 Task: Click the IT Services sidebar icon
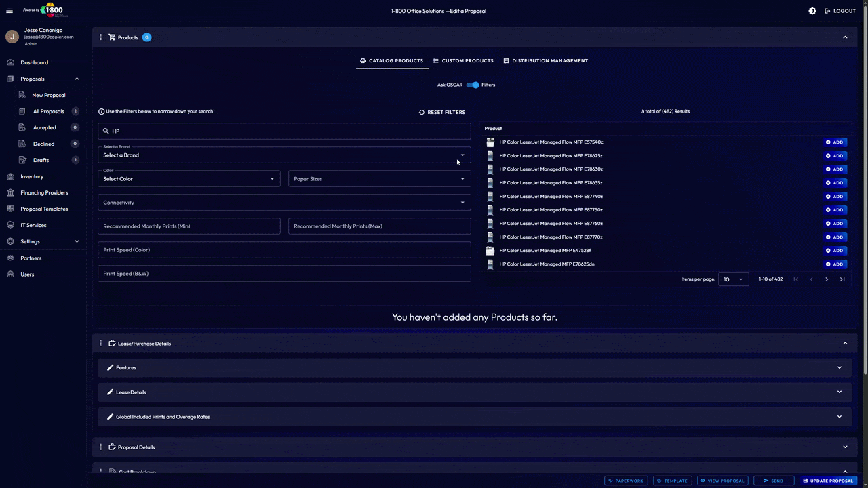(11, 225)
